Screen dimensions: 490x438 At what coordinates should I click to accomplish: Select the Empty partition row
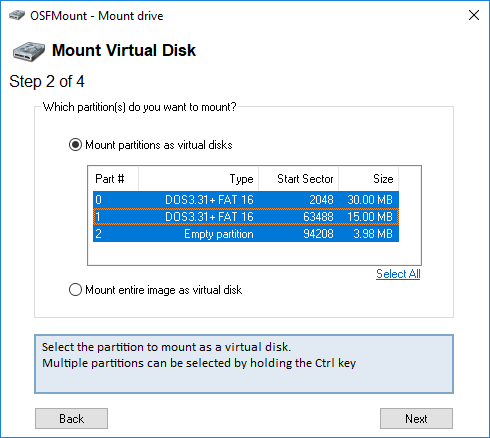pyautogui.click(x=246, y=234)
